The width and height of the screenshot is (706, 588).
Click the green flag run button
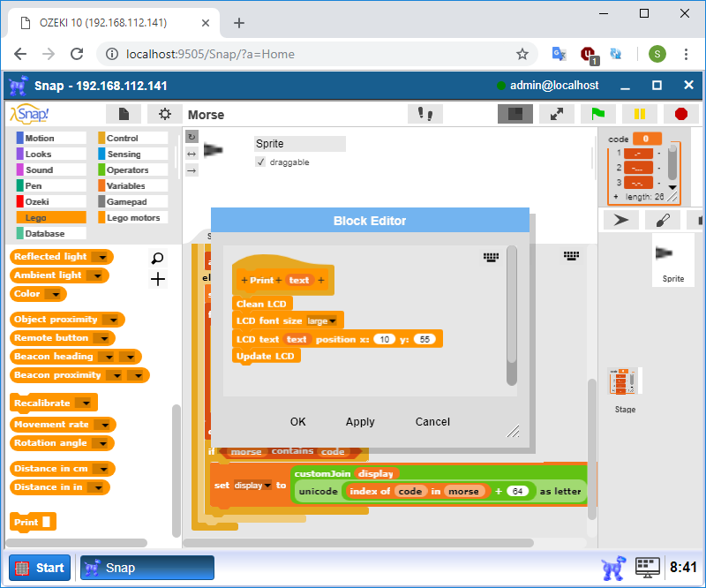pyautogui.click(x=598, y=114)
